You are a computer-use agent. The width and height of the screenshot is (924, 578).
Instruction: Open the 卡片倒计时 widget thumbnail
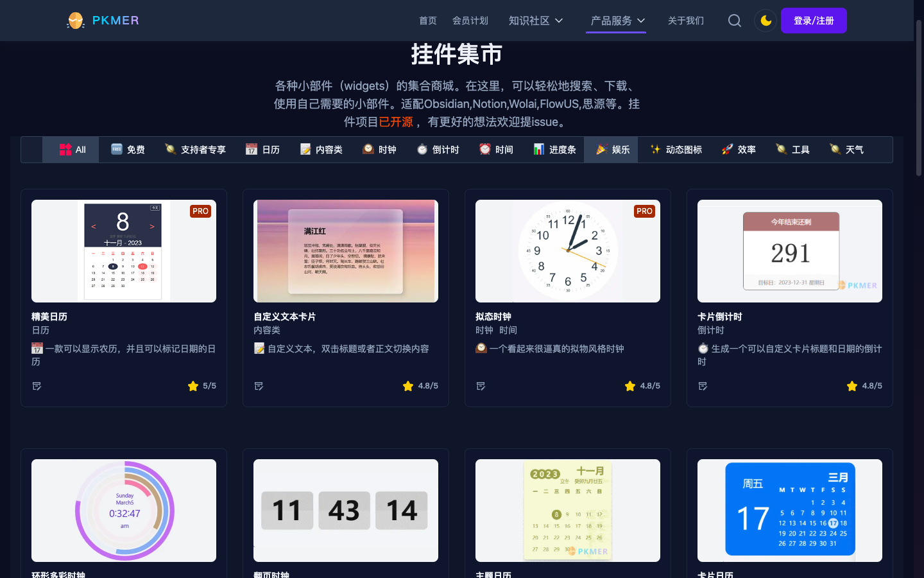click(x=790, y=251)
